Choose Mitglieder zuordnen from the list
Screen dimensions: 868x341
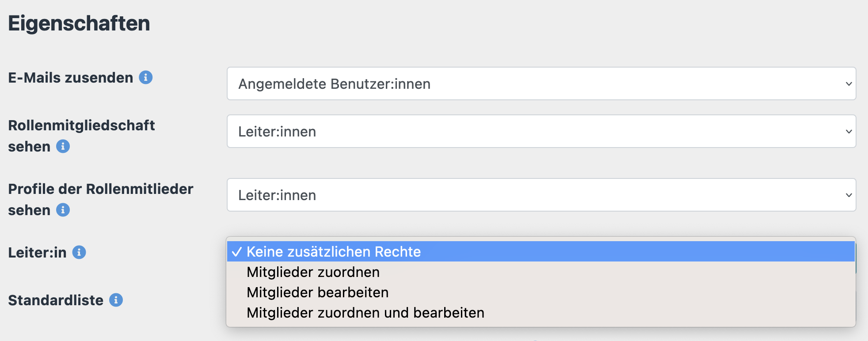(x=313, y=272)
